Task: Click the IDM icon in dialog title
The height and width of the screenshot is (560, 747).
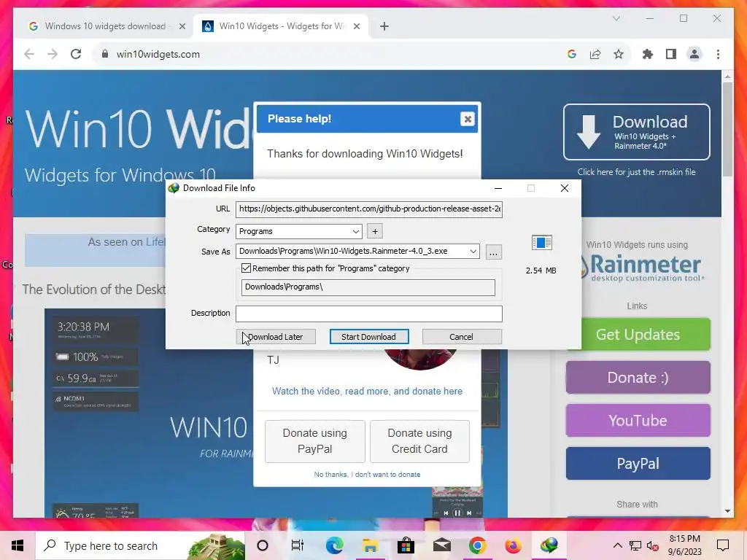Action: (x=174, y=188)
